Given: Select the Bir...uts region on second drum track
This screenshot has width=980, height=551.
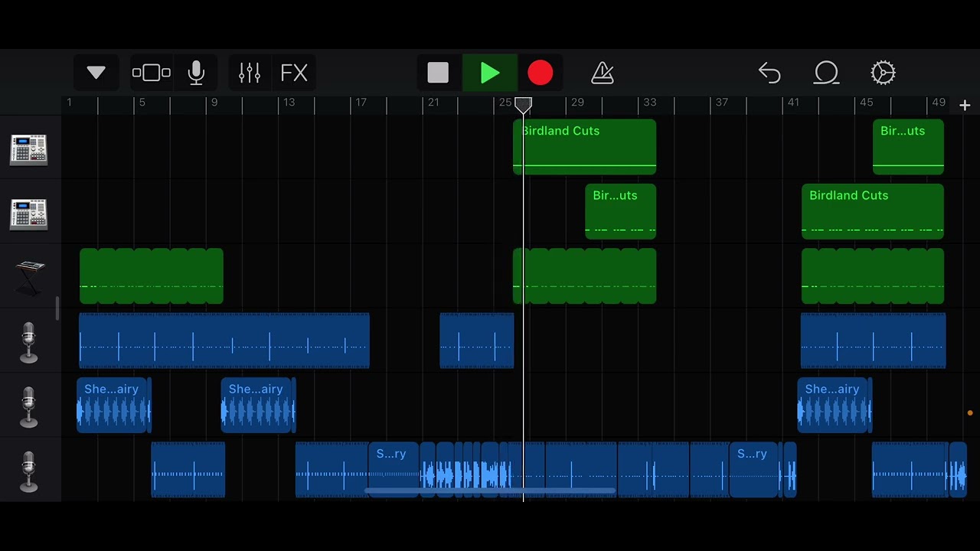Looking at the screenshot, I should point(620,211).
